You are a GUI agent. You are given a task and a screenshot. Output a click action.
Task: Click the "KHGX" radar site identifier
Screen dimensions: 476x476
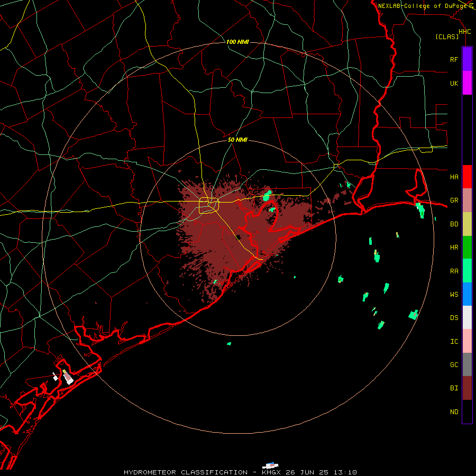272,472
